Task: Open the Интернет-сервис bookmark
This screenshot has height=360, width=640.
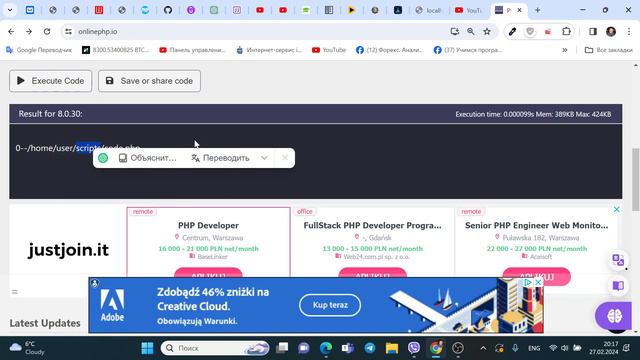Action: [269, 50]
